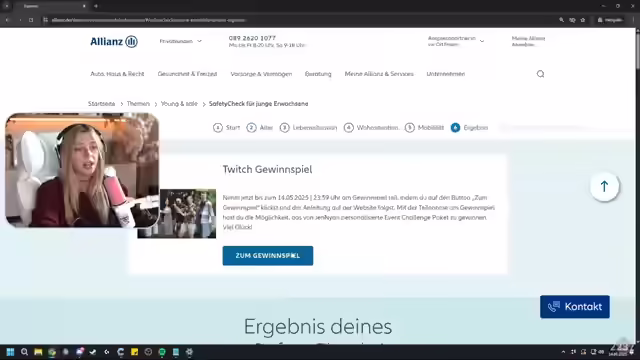The height and width of the screenshot is (360, 640).
Task: Select step 6 Ergebnis in progress bar
Action: point(469,128)
